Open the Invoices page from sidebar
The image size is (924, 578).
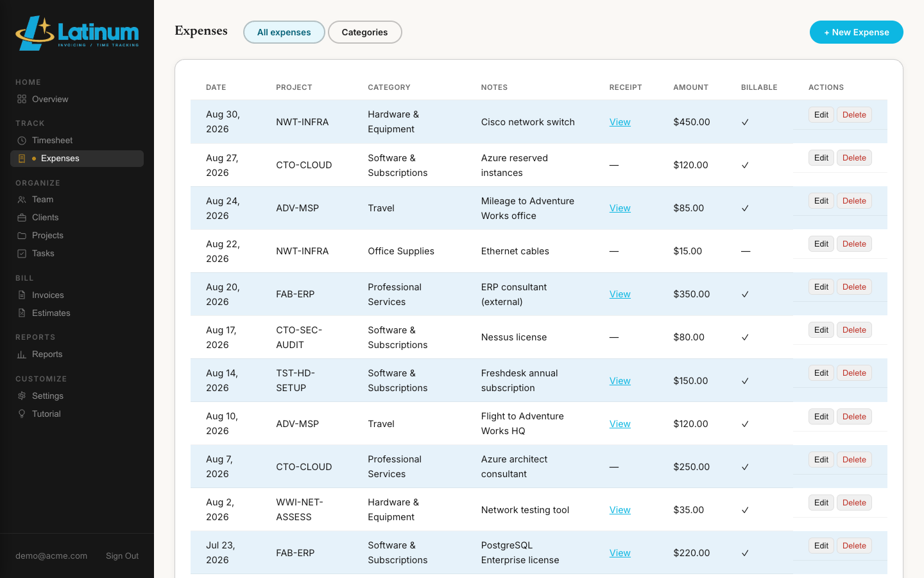pos(77,295)
